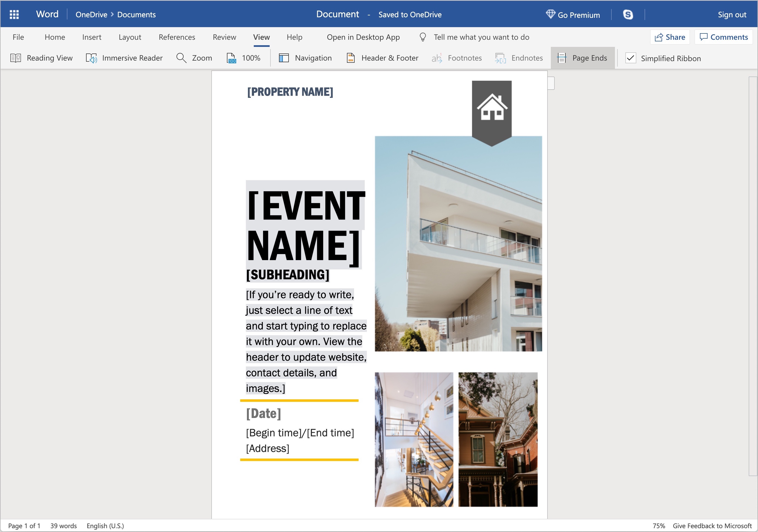Click the [PROPERTY NAME] header text
Image resolution: width=758 pixels, height=532 pixels.
(x=290, y=92)
